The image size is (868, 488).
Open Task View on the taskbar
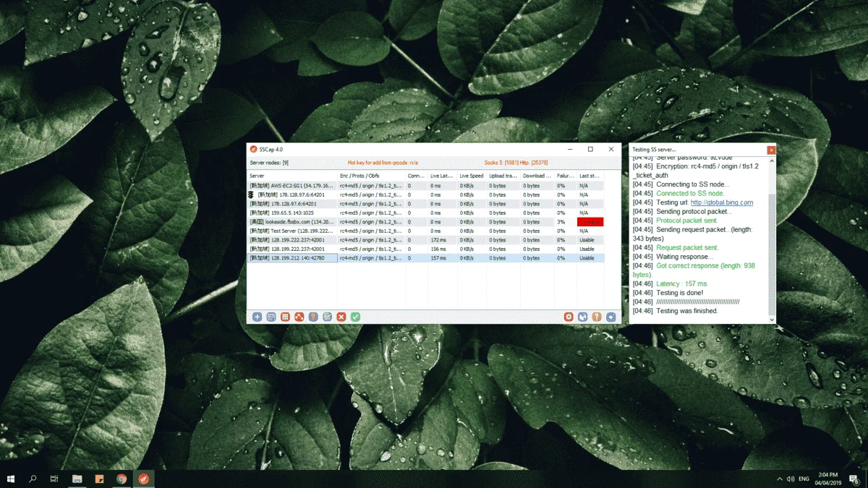(54, 479)
